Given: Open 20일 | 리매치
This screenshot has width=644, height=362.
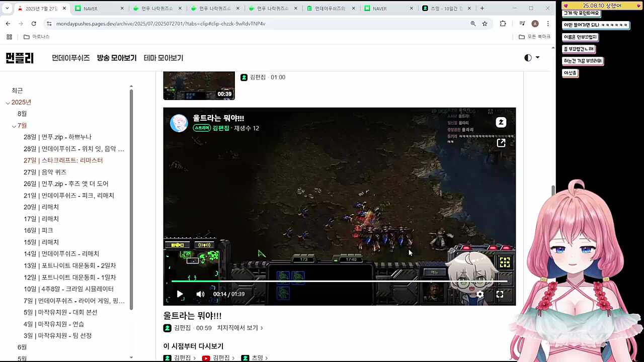Looking at the screenshot, I should 41,207.
